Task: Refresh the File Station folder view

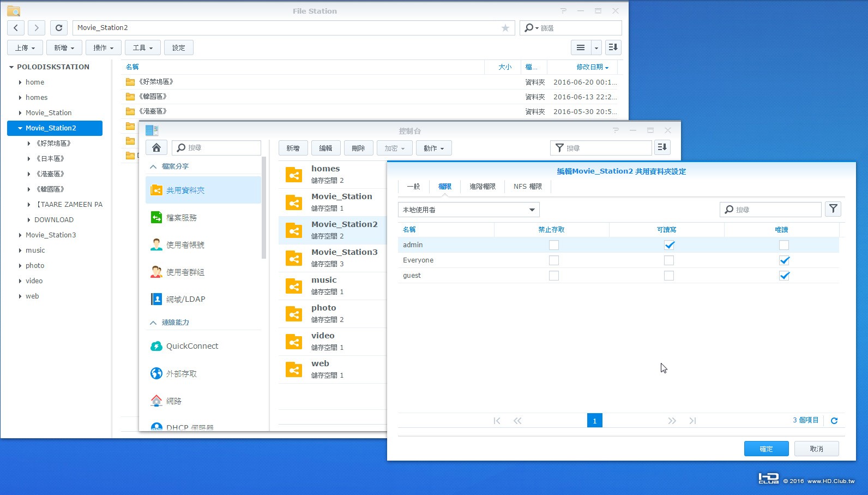Action: point(59,28)
